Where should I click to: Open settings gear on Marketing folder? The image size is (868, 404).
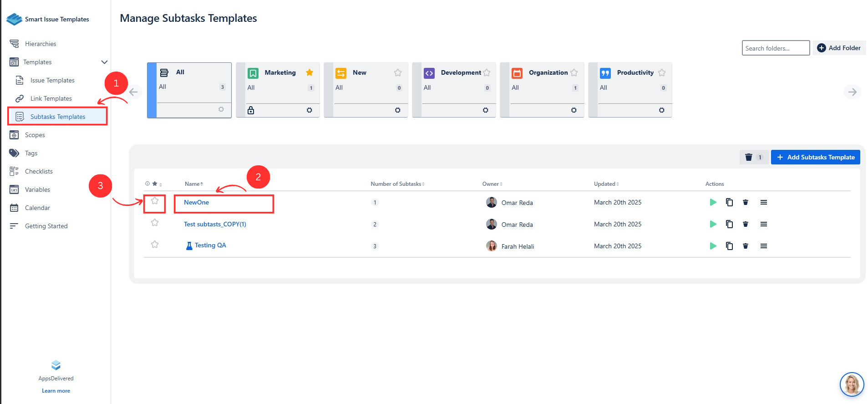pyautogui.click(x=309, y=110)
